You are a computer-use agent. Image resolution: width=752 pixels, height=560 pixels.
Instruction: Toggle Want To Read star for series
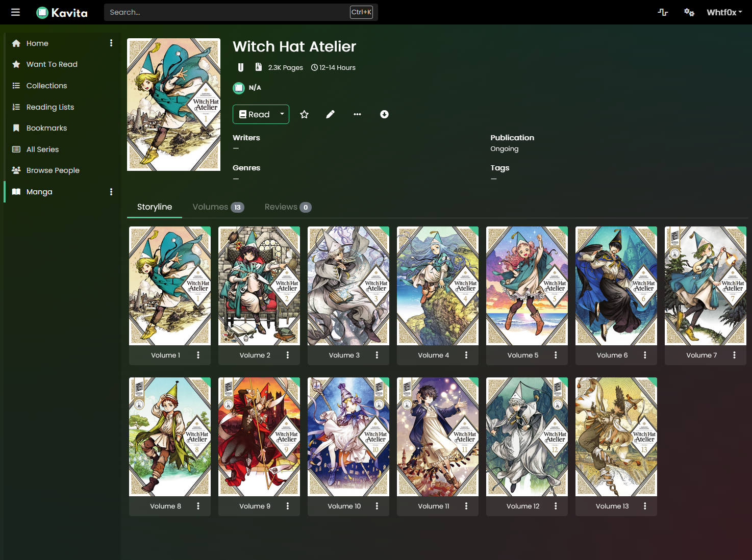coord(304,114)
